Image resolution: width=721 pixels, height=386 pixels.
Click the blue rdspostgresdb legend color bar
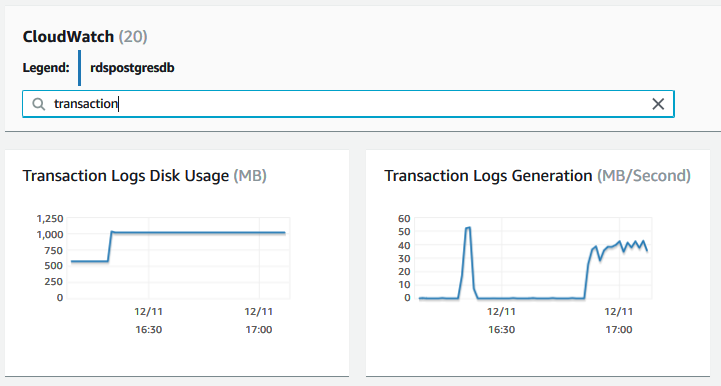click(x=80, y=68)
